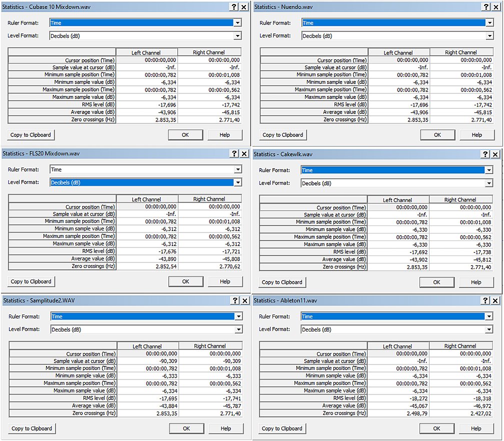
Task: Click OK in the Nuendo.wav window
Action: pos(437,135)
